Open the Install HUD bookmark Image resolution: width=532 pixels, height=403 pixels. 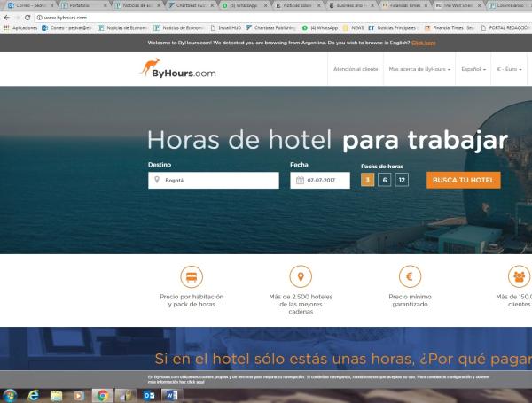pos(226,28)
